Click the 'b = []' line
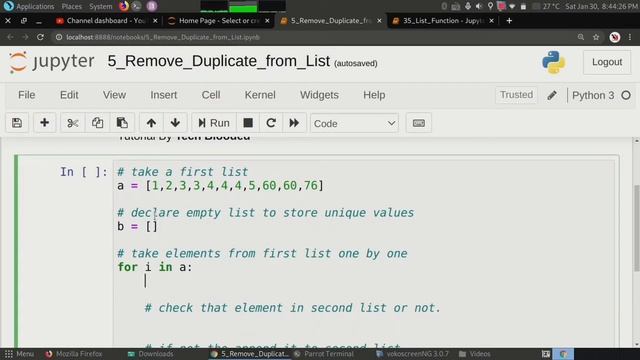The height and width of the screenshot is (360, 640). [137, 226]
